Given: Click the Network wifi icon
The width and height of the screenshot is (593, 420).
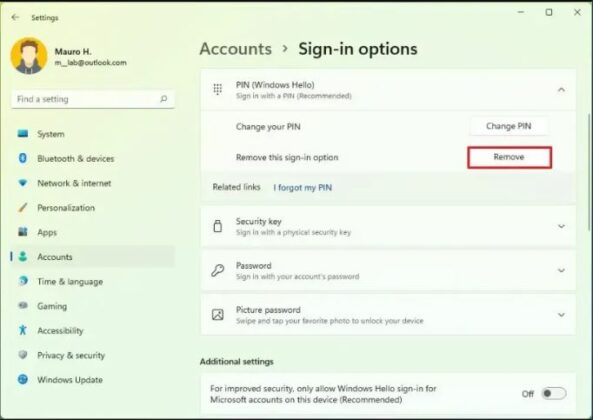Looking at the screenshot, I should pos(23,183).
